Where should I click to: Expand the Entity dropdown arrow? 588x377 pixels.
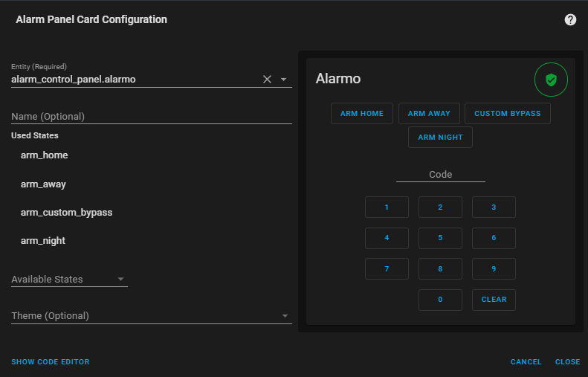coord(283,80)
